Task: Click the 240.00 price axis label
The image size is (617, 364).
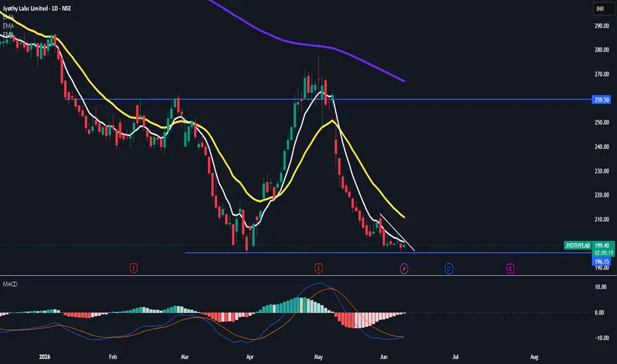Action: tap(602, 147)
